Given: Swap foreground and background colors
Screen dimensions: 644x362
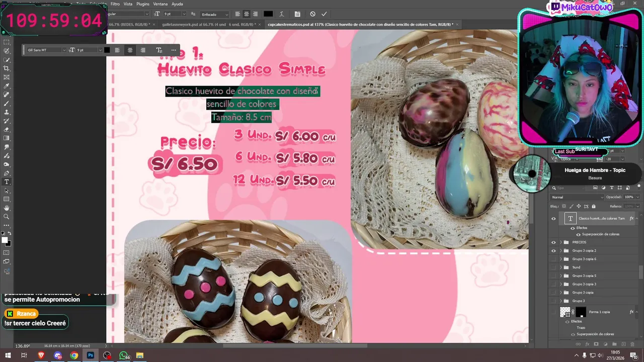Looking at the screenshot, I should pos(9,234).
